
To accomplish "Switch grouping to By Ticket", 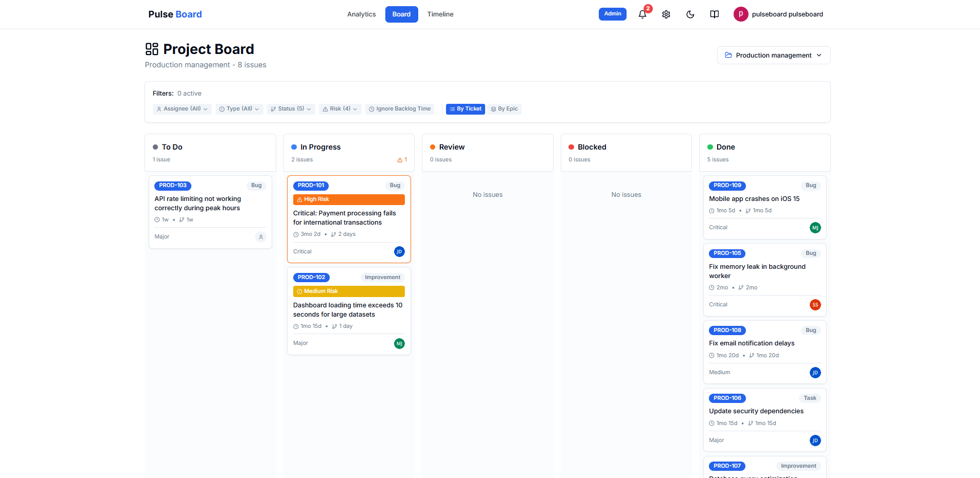I will point(465,109).
